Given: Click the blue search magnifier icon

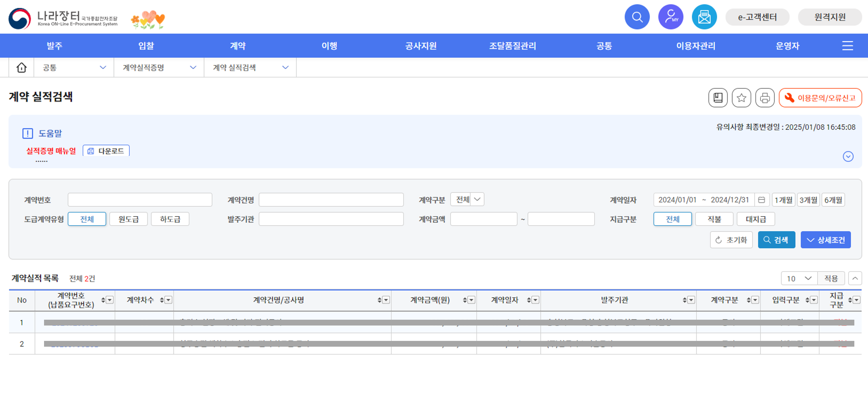Looking at the screenshot, I should click(x=637, y=17).
